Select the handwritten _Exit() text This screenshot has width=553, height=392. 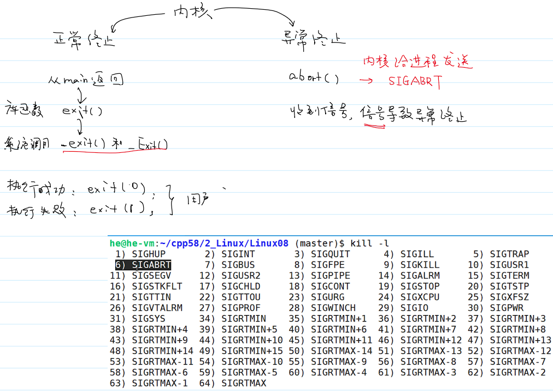point(148,144)
